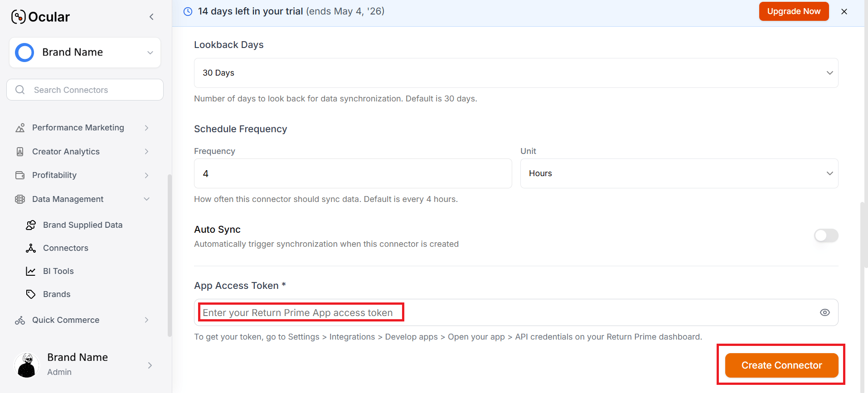Click the sidebar scrollbar
The width and height of the screenshot is (868, 393).
point(170,255)
